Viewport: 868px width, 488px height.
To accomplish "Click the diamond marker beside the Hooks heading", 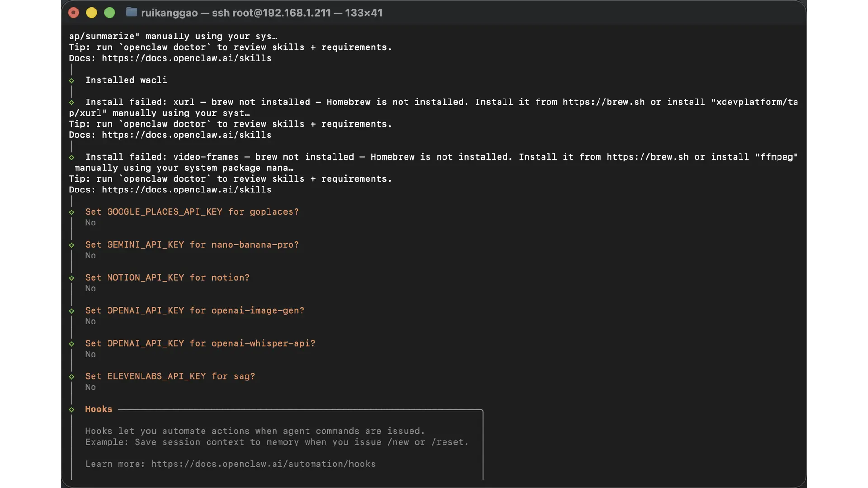I will (x=71, y=410).
